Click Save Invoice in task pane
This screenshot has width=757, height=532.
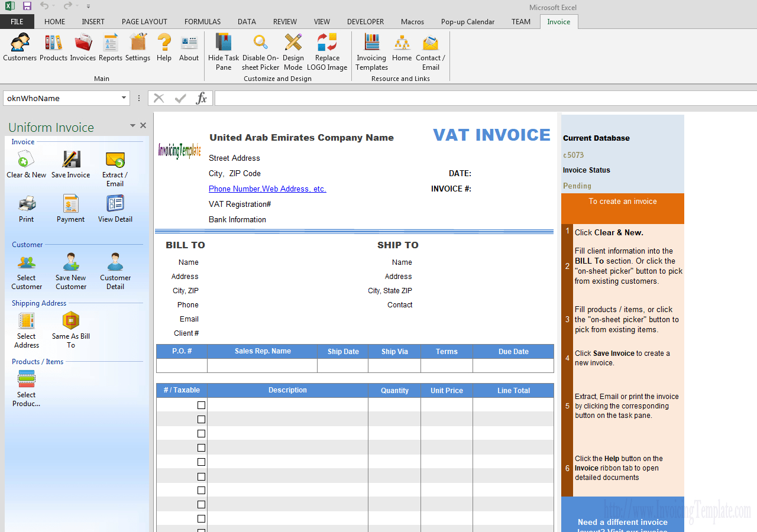(71, 164)
